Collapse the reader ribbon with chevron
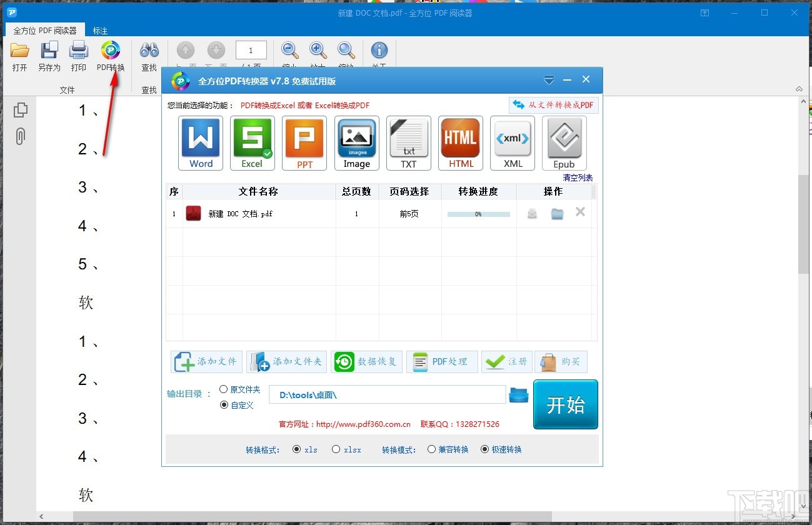This screenshot has width=812, height=525. 799,89
